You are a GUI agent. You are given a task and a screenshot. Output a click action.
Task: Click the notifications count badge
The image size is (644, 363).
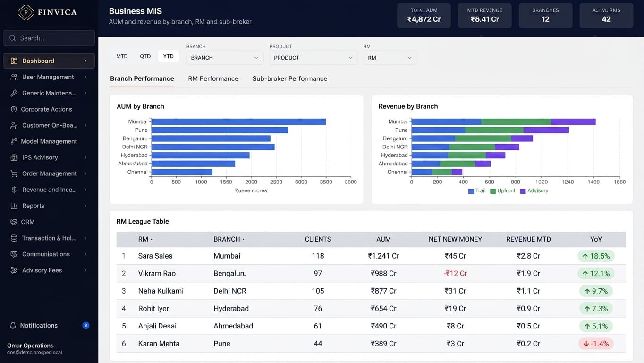(86, 325)
